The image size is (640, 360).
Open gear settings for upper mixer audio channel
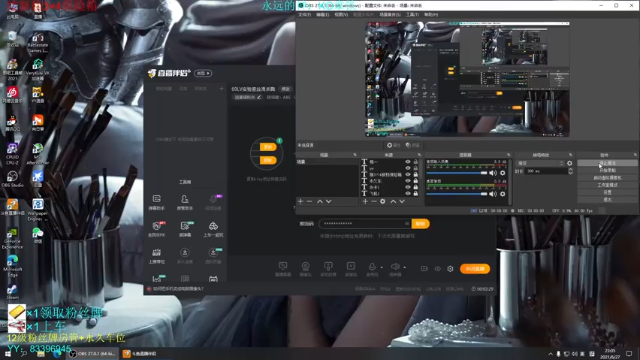click(x=502, y=173)
